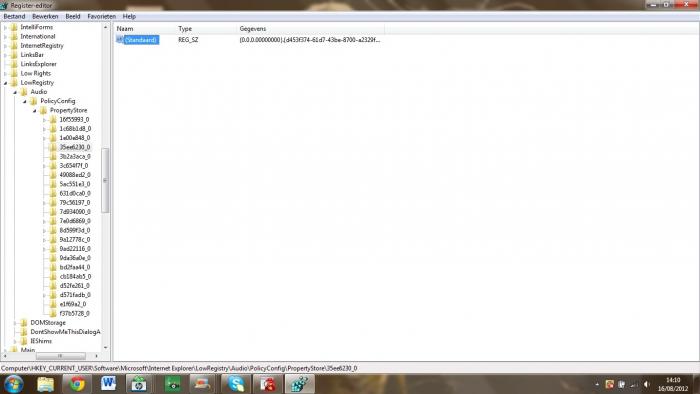Expand the DOMStorage folder node
This screenshot has width=700, height=394.
click(x=15, y=323)
